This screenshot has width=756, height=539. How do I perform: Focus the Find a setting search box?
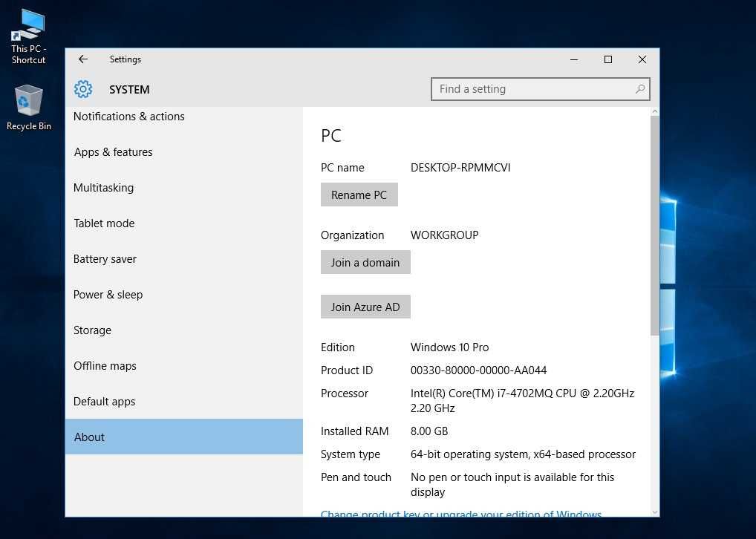tap(541, 89)
